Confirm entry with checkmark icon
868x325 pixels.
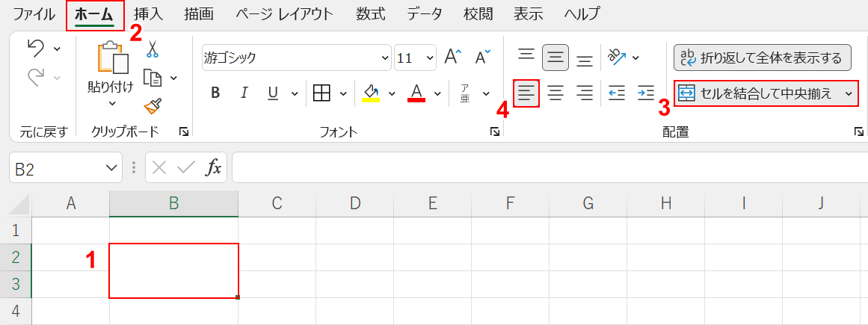click(186, 168)
